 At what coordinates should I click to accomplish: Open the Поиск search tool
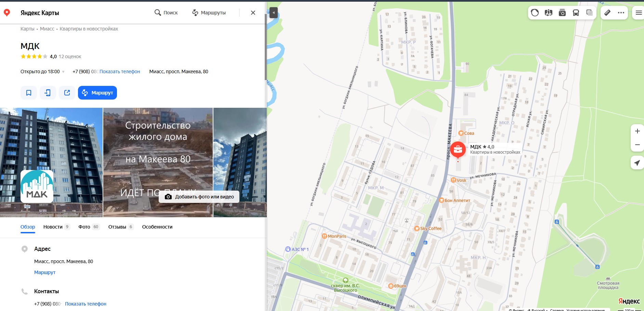click(166, 13)
